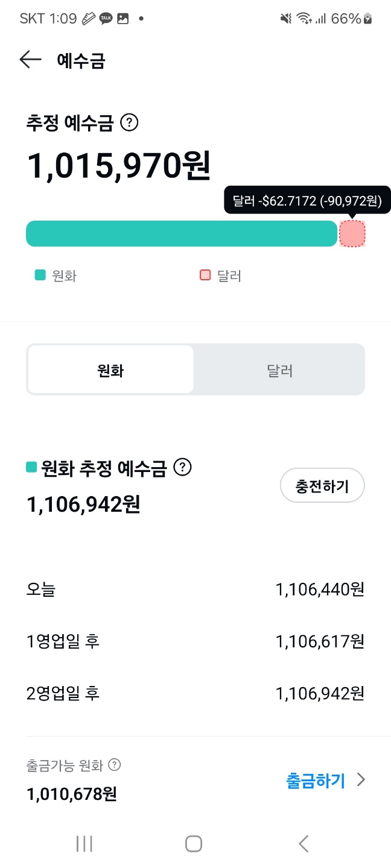Tap the green 원화 legend square

[40, 275]
